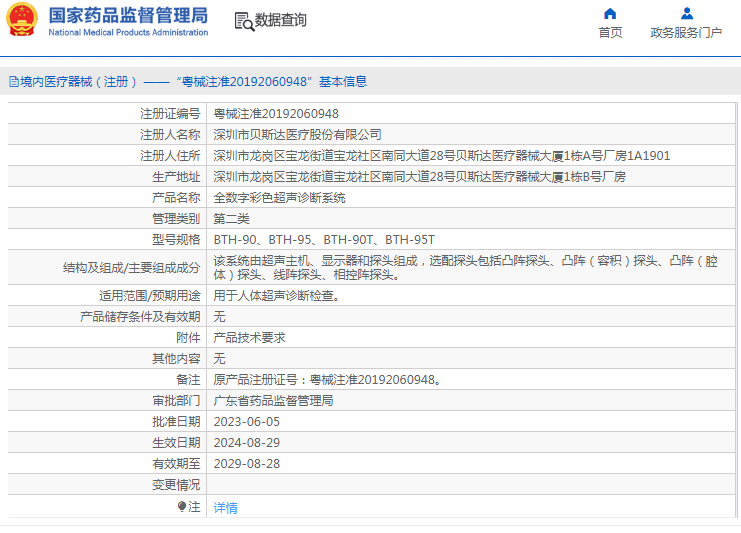Image resolution: width=741 pixels, height=533 pixels.
Task: Click the 数据查询 label
Action: (281, 20)
